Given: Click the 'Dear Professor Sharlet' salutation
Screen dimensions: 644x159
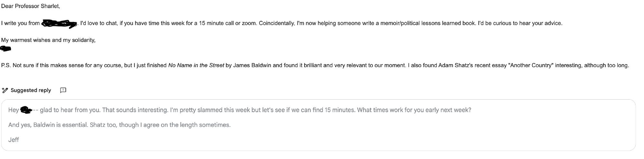Looking at the screenshot, I should click(x=31, y=6).
